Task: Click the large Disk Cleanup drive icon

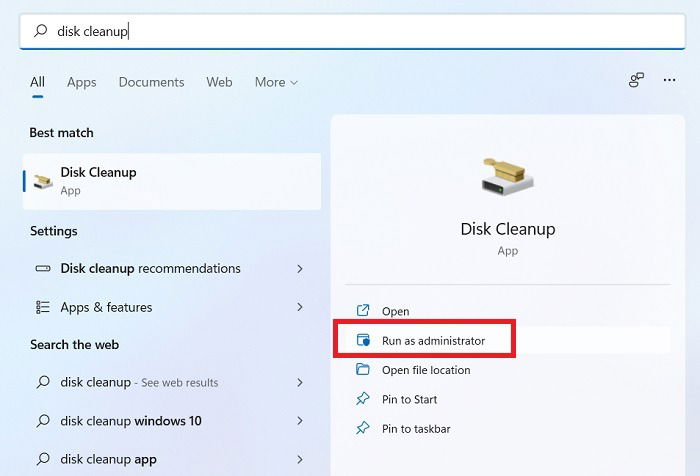Action: [508, 176]
